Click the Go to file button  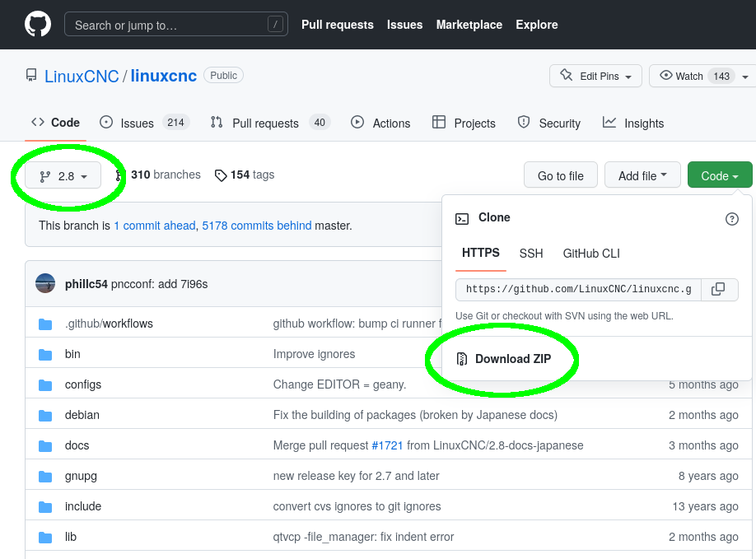[x=561, y=176]
